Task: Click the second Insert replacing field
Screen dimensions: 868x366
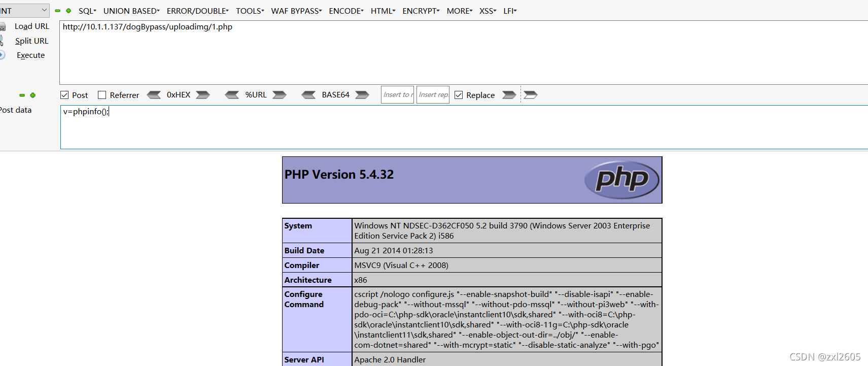Action: [433, 95]
